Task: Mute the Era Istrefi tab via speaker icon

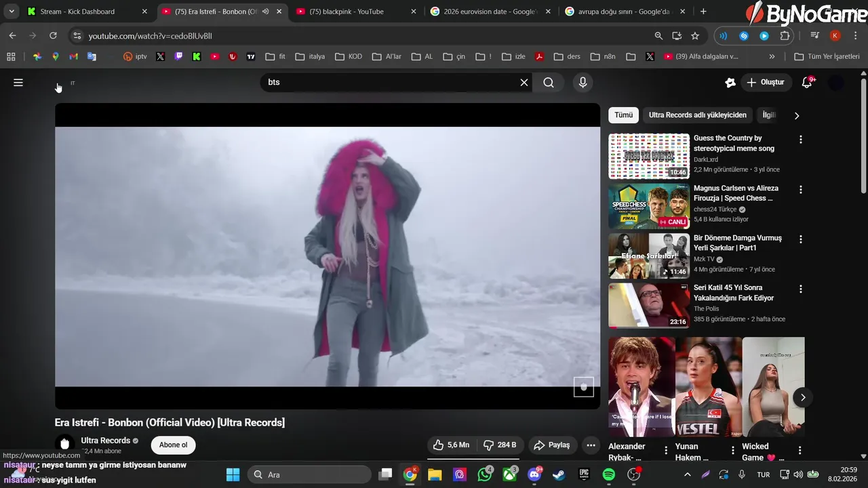Action: pos(265,12)
